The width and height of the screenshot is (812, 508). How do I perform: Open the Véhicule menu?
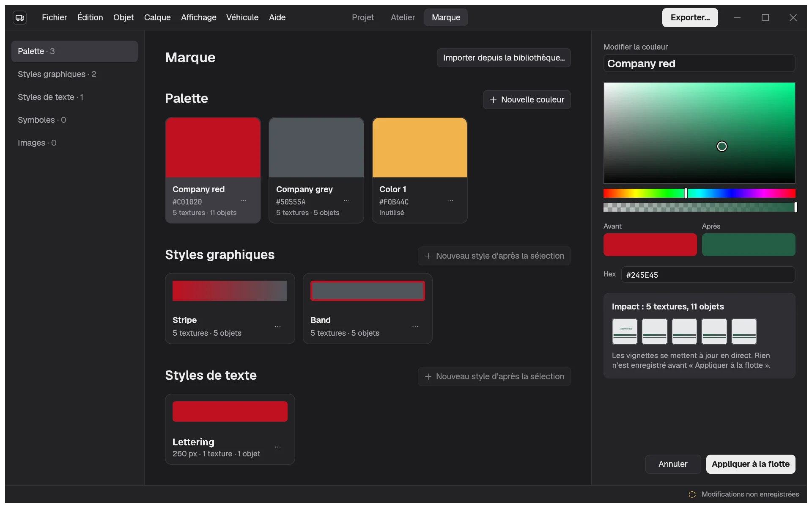(242, 17)
